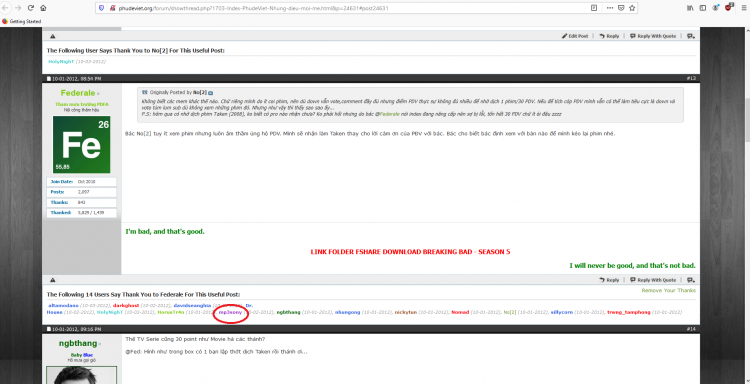750x384 pixels.
Task: Toggle multi-quote icon on Federale's post
Action: (x=691, y=280)
